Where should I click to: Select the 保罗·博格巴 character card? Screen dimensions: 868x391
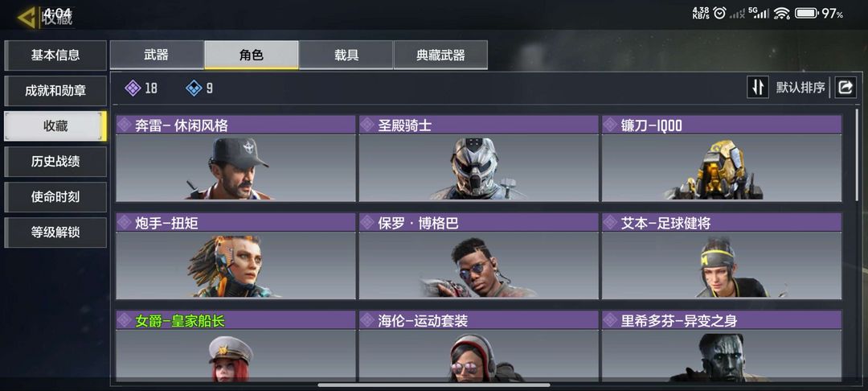(x=478, y=256)
